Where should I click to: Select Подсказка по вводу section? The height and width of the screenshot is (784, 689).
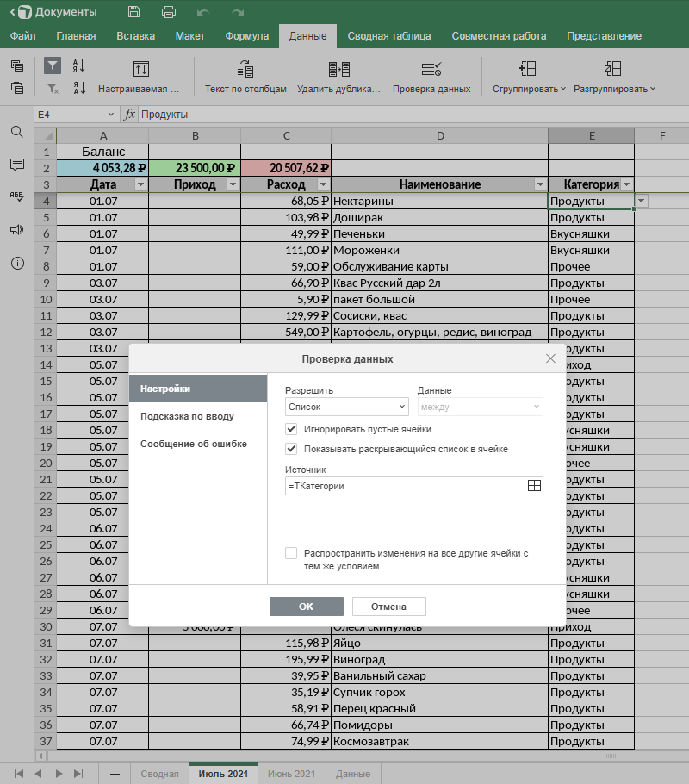point(198,416)
